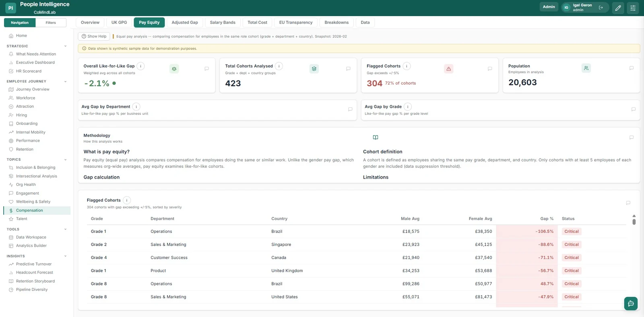The image size is (644, 317).
Task: Open comment icon on Flagged Cohorts table
Action: click(x=628, y=203)
